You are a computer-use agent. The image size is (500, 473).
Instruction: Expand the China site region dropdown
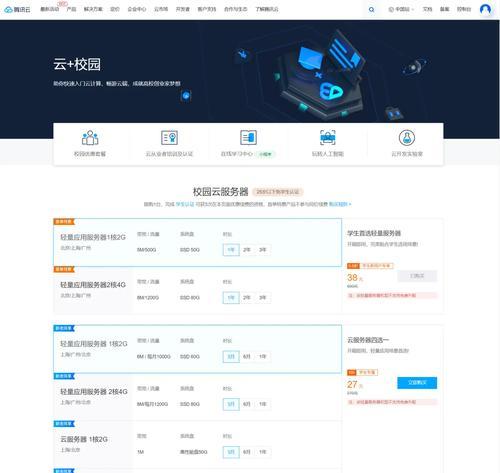pos(402,9)
